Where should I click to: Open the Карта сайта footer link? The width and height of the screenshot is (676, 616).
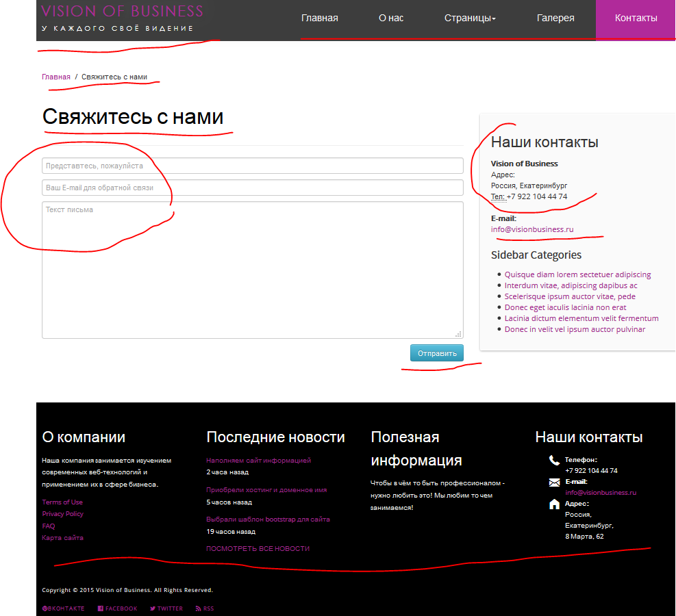coord(62,537)
